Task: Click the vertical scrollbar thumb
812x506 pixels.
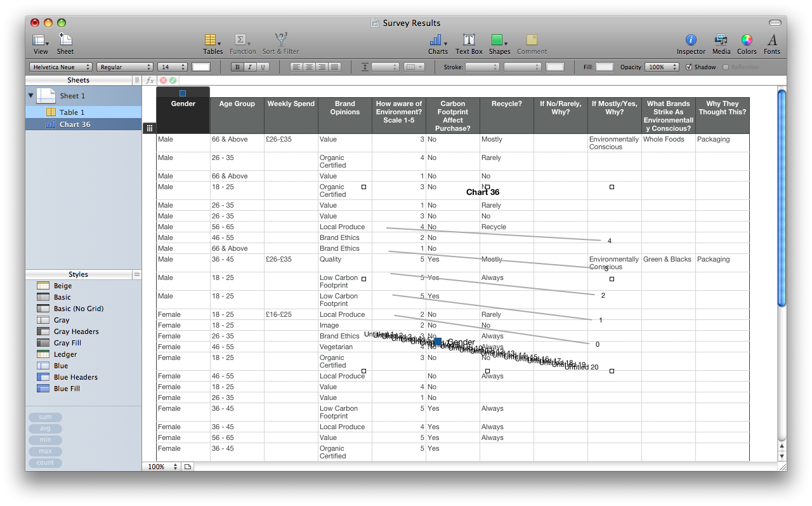Action: (x=782, y=199)
